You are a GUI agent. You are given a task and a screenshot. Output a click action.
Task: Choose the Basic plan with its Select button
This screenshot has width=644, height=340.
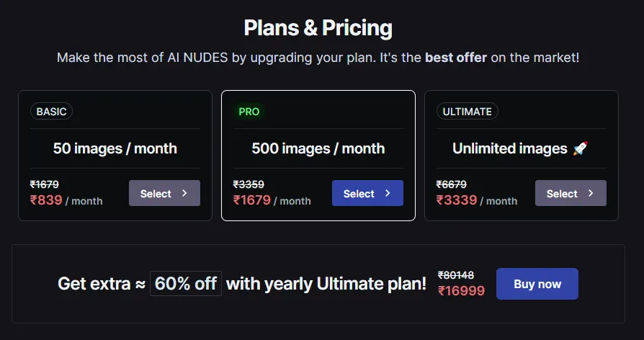tap(164, 193)
